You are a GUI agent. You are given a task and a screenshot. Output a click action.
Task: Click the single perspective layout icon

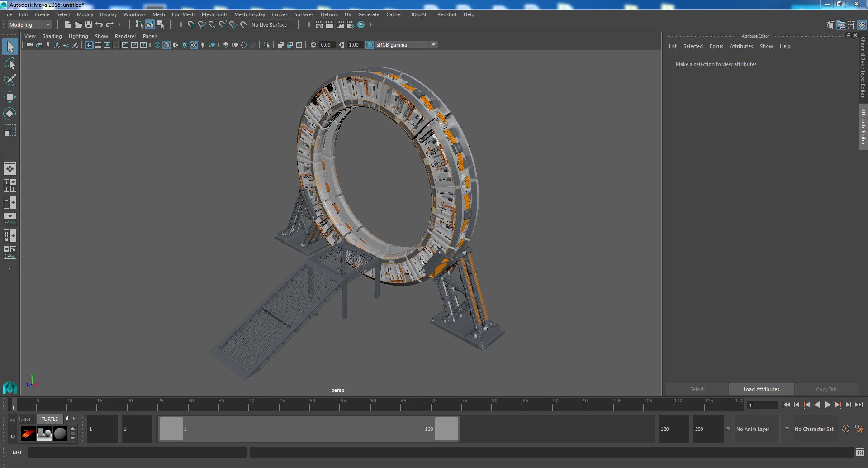pos(10,169)
